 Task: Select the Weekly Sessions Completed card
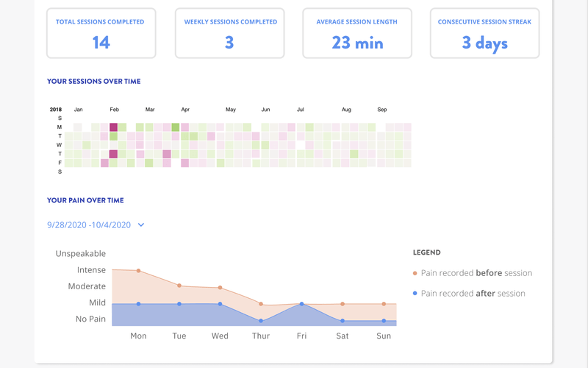coord(229,33)
